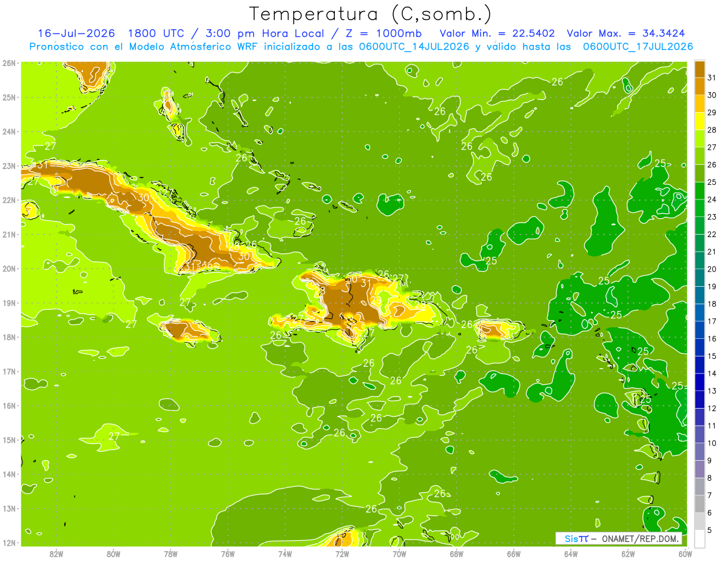
Task: Click the latitude label 16N
Action: [x=8, y=406]
